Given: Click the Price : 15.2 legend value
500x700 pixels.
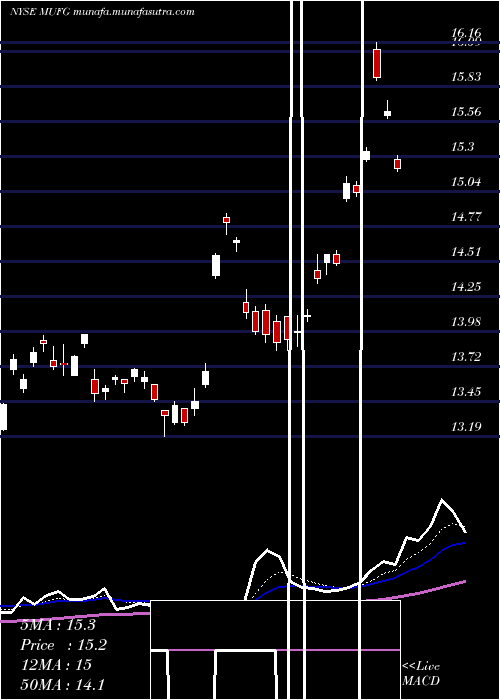Looking at the screenshot, I should [64, 645].
